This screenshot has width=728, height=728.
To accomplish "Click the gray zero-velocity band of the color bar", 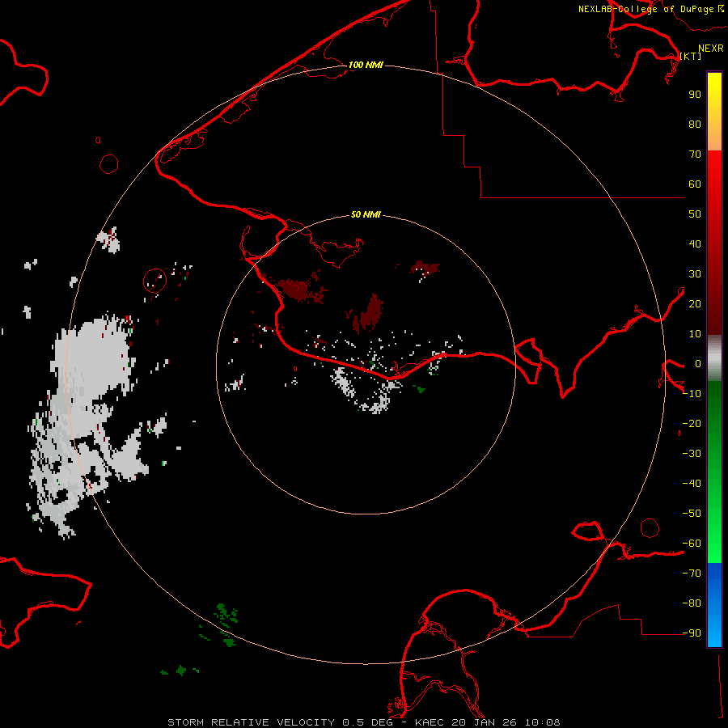I will click(714, 358).
